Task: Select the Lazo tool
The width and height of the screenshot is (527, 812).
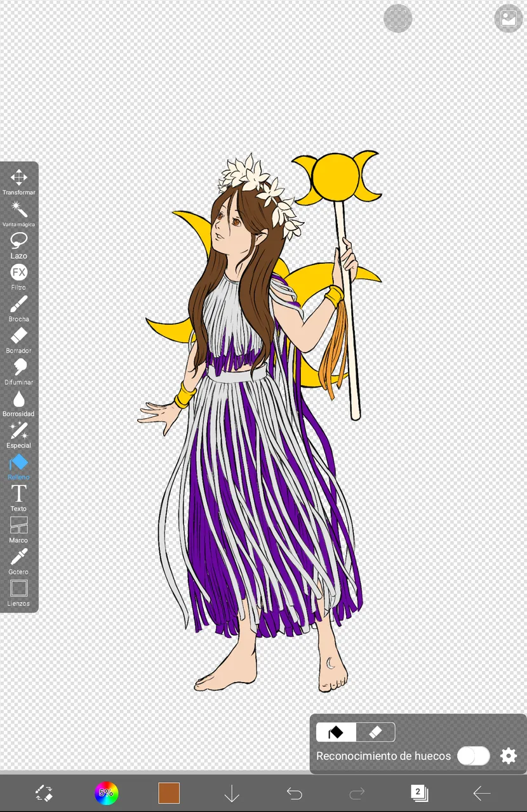Action: 18,245
